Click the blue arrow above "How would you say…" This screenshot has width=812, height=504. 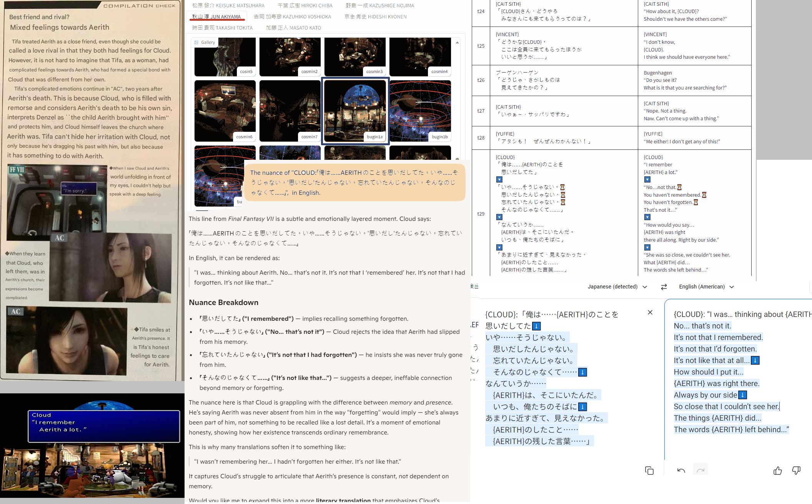click(x=647, y=217)
